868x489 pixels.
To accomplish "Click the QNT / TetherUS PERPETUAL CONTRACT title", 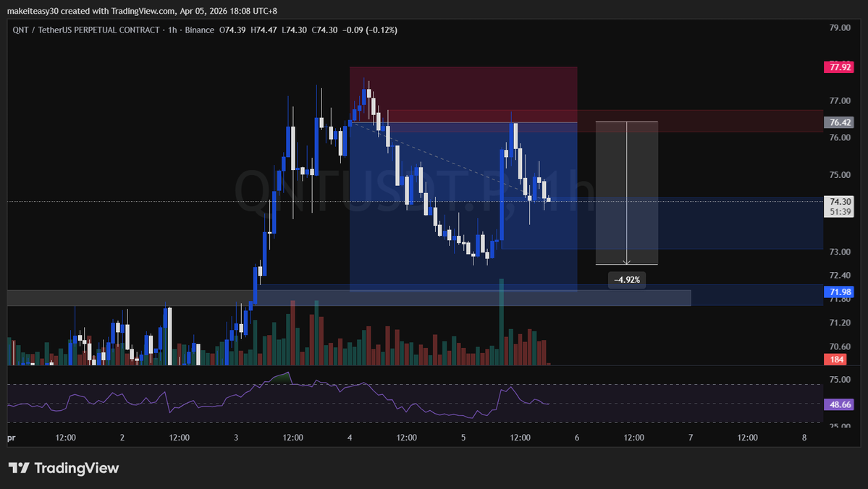I will point(86,30).
